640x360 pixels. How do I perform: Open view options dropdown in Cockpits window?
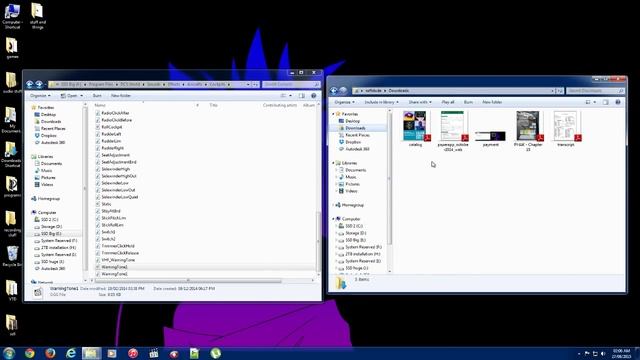click(291, 96)
